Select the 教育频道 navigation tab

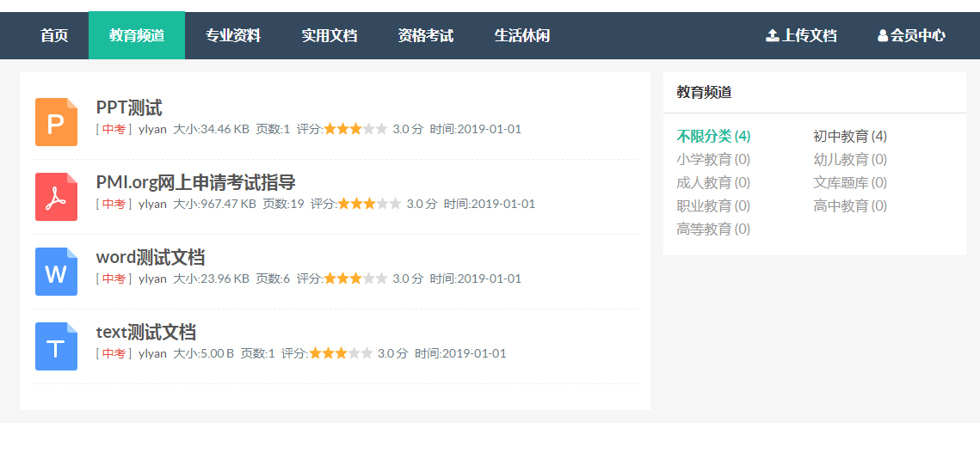[137, 35]
